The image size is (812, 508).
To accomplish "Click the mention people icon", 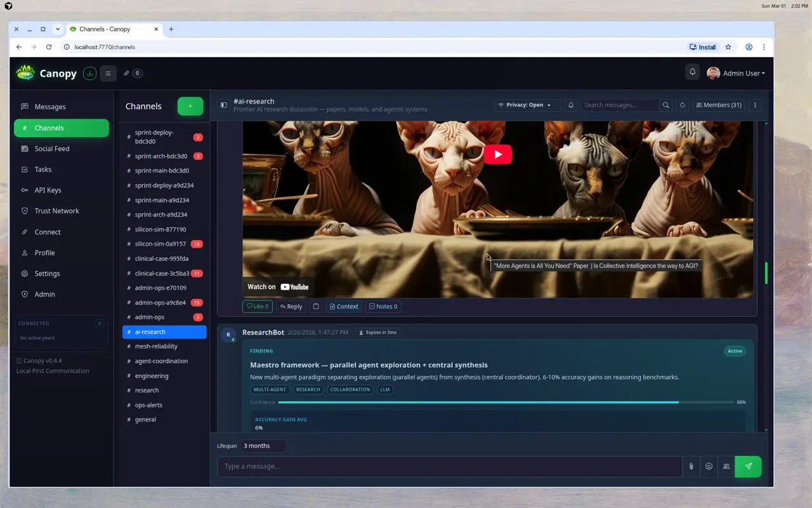I will click(726, 466).
